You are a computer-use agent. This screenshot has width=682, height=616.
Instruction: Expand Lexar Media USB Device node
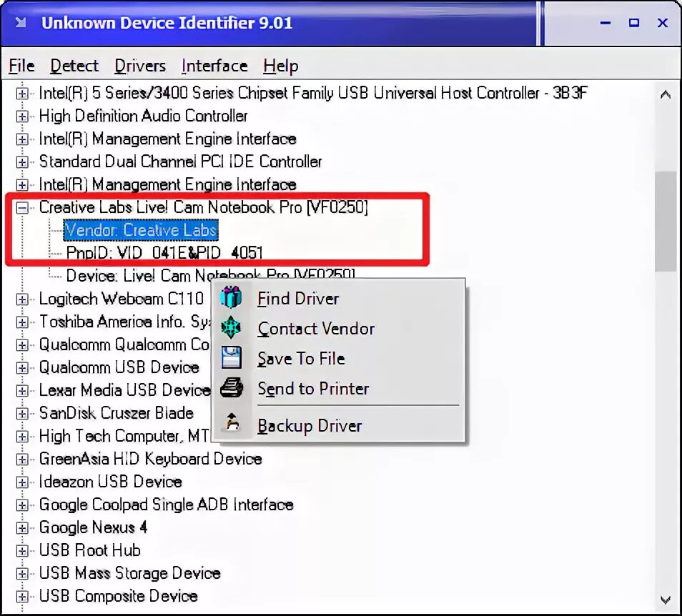22,391
